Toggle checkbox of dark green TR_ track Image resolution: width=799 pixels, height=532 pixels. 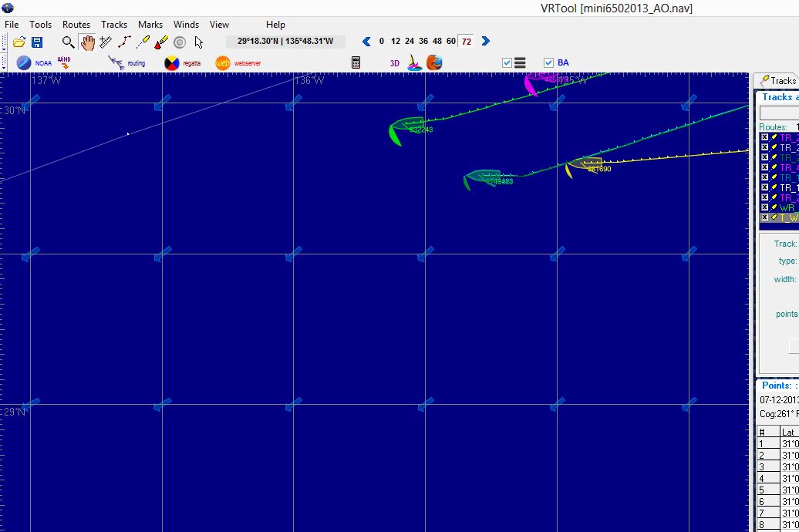click(764, 157)
